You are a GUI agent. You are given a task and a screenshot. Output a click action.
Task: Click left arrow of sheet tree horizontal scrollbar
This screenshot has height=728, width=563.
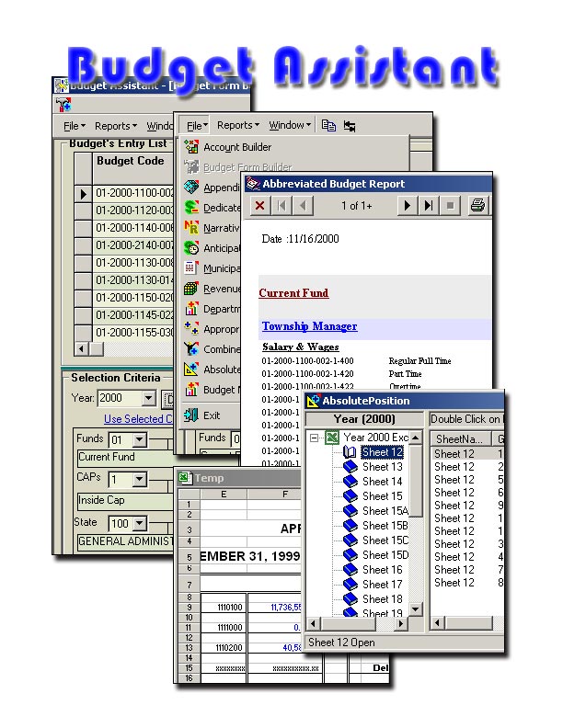click(314, 623)
